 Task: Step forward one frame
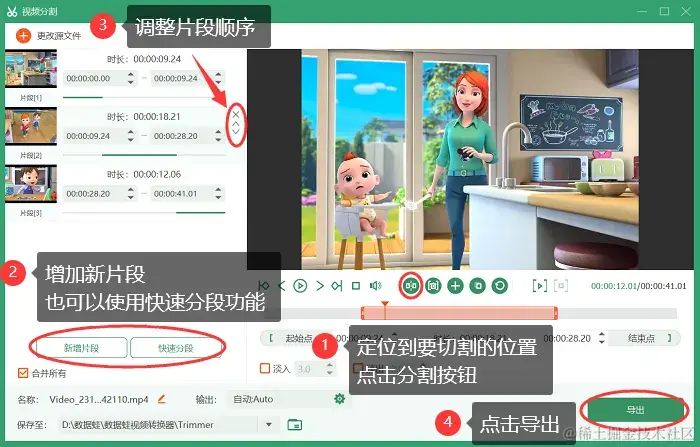click(320, 286)
